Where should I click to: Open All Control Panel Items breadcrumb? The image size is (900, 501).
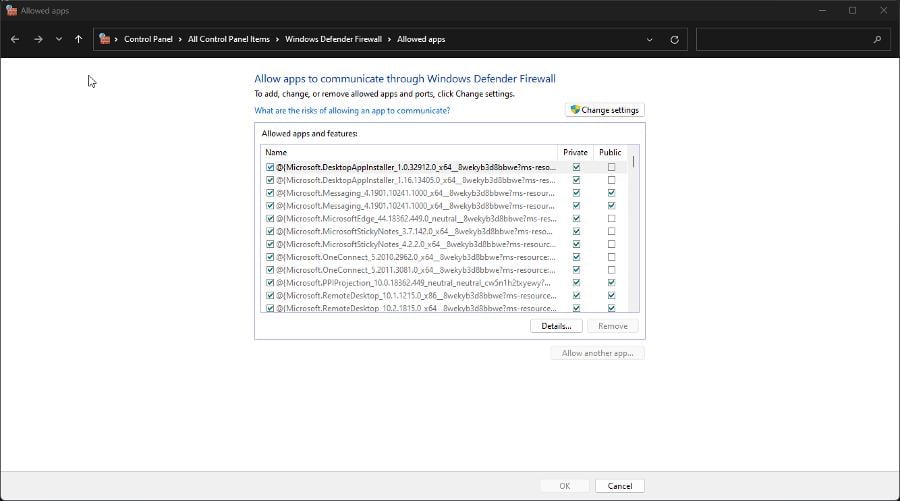pos(228,39)
